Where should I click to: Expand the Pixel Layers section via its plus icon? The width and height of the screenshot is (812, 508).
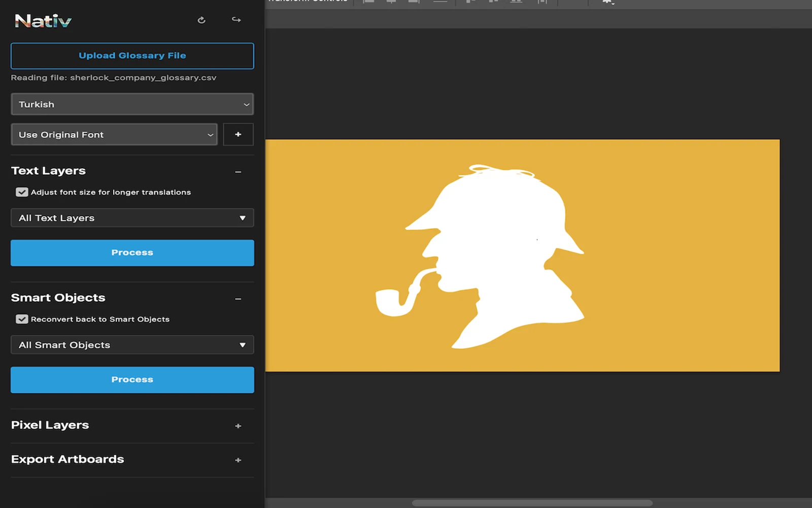point(238,426)
